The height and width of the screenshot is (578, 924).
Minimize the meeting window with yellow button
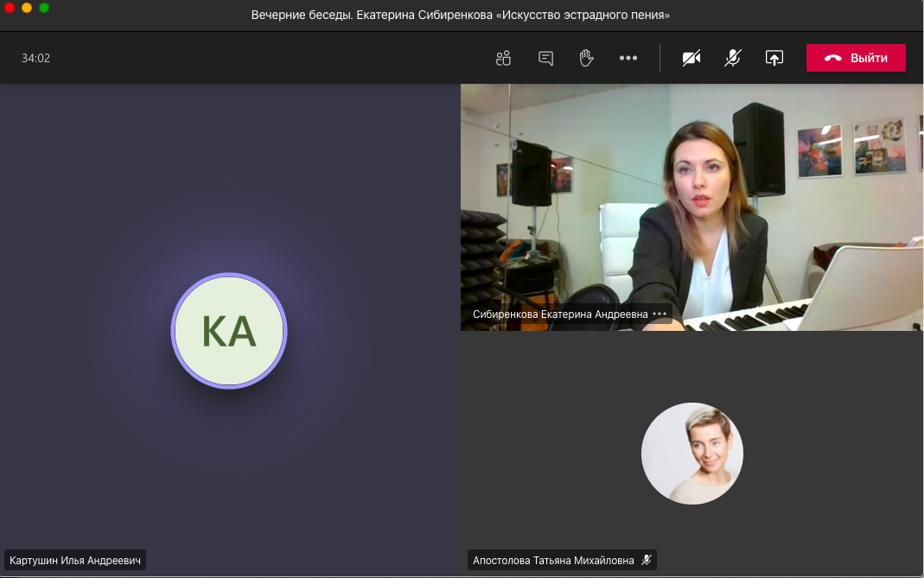tap(27, 8)
